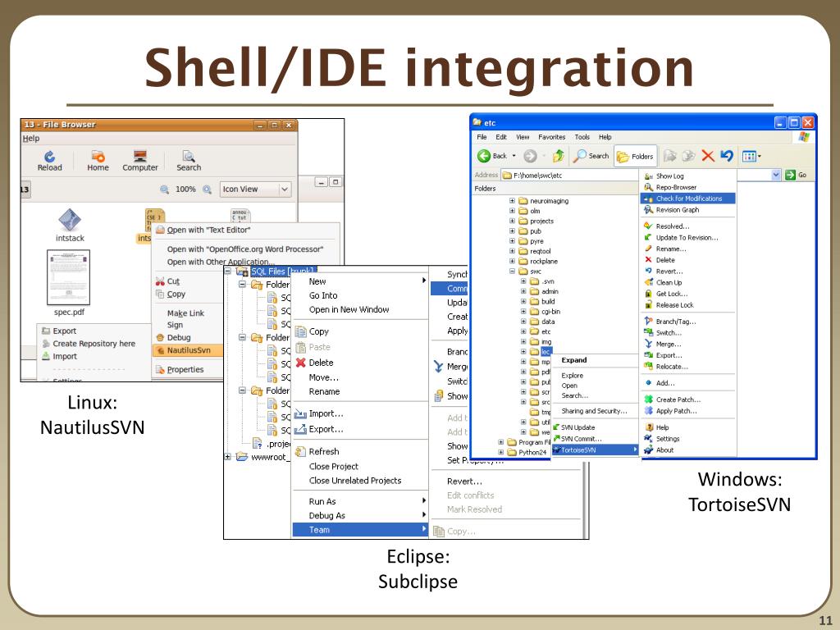Viewport: 840px width, 630px height.
Task: Click Cut in the Nautilus context menu
Action: click(x=173, y=281)
